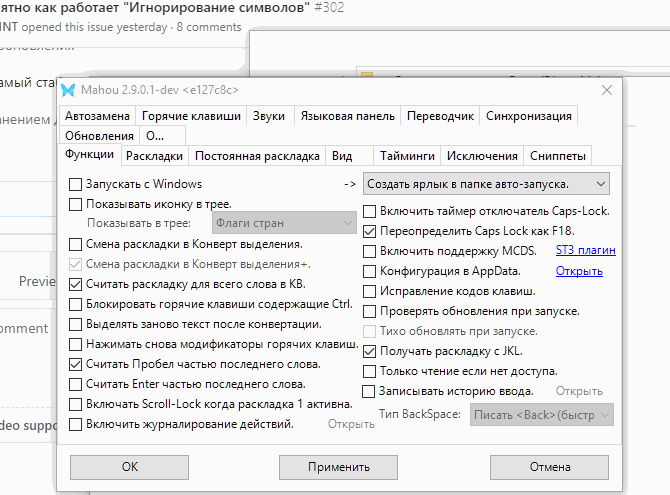Open the ST3 плагин link

(585, 250)
